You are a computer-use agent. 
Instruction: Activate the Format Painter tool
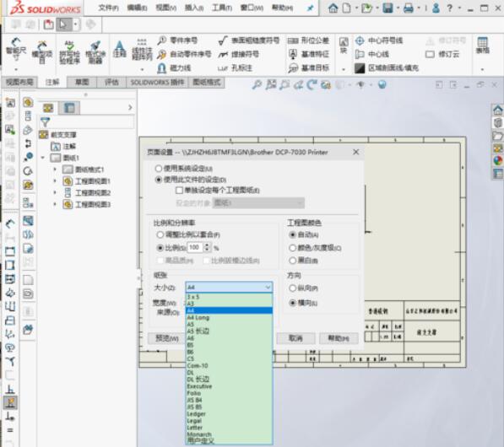point(95,51)
